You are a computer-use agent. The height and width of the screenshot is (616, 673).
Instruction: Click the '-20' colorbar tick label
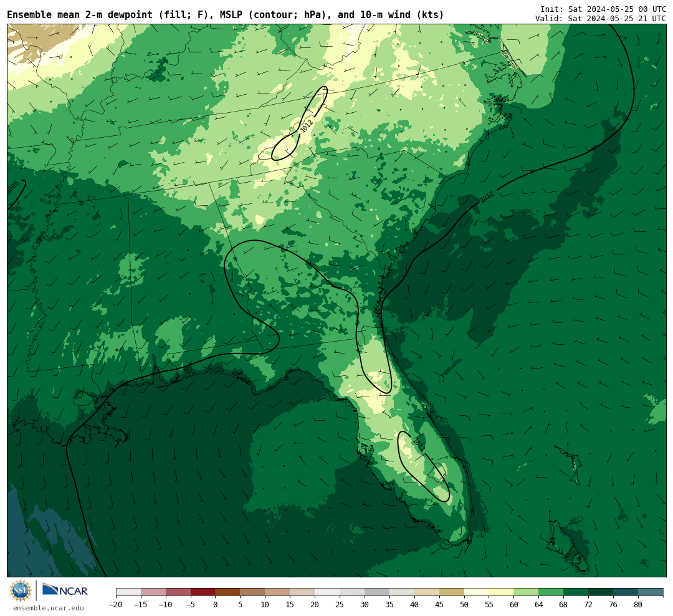116,604
